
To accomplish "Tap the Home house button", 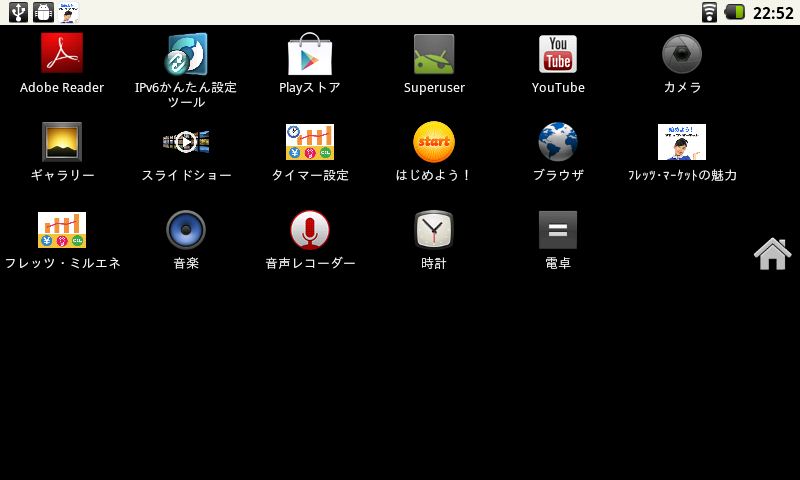I will click(772, 254).
